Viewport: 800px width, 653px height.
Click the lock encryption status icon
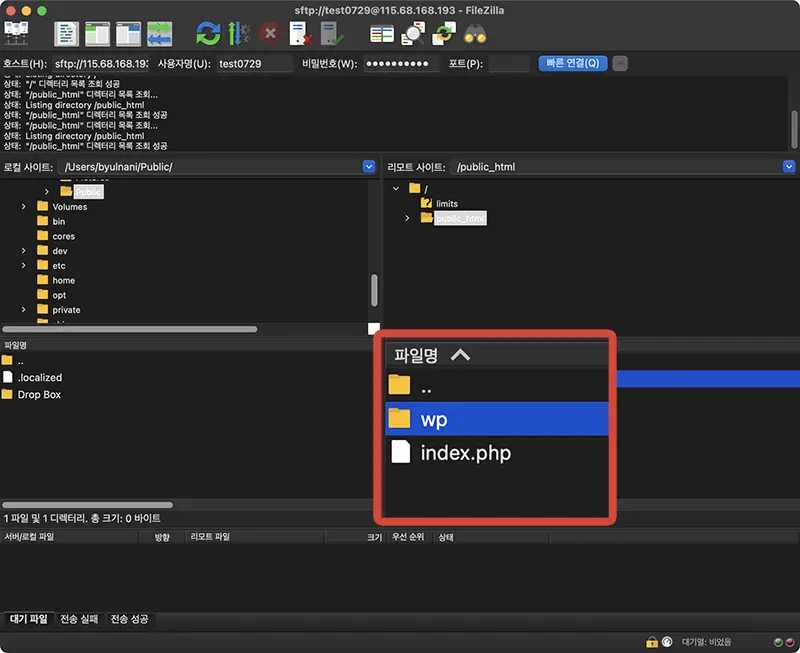[652, 642]
